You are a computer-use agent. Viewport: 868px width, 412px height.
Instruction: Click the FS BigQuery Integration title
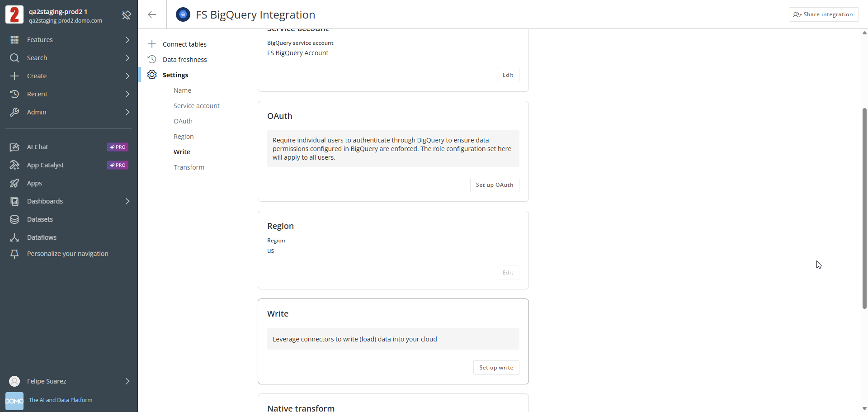click(255, 14)
